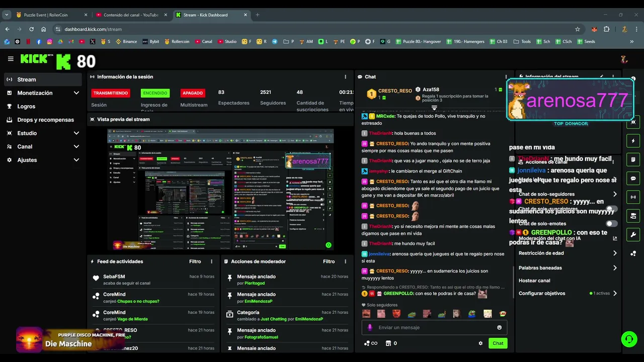Screen dimensions: 644x362
Task: Open browser extensions puzzle icon
Action: pyautogui.click(x=606, y=29)
